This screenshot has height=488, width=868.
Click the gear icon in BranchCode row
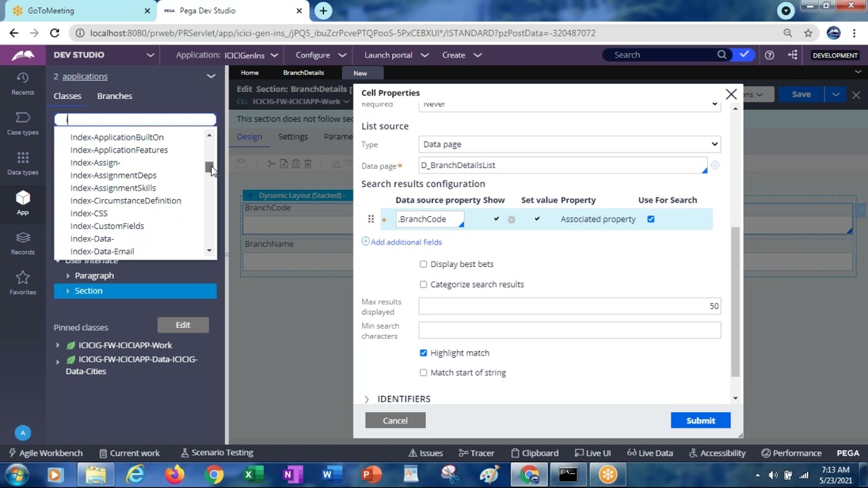coord(511,220)
